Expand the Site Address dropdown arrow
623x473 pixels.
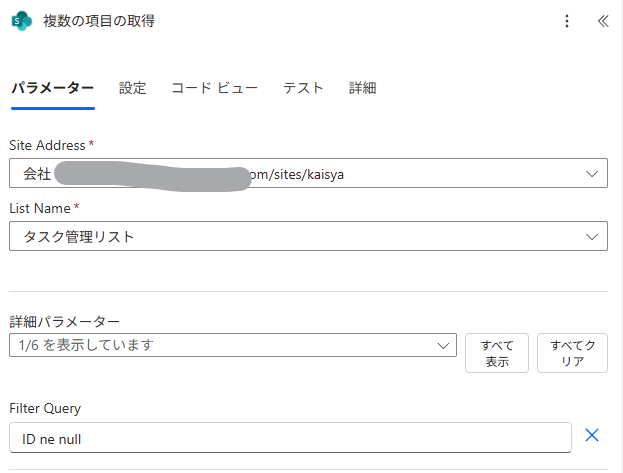click(590, 174)
